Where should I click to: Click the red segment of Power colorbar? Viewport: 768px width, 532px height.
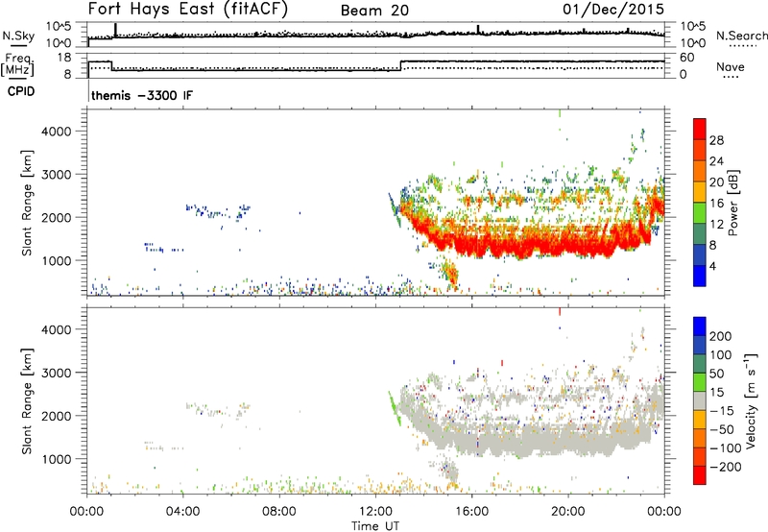(x=700, y=129)
